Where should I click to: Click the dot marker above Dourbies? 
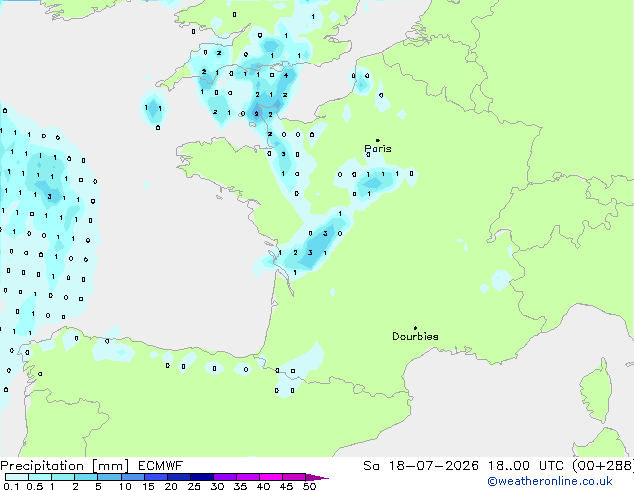tap(415, 328)
